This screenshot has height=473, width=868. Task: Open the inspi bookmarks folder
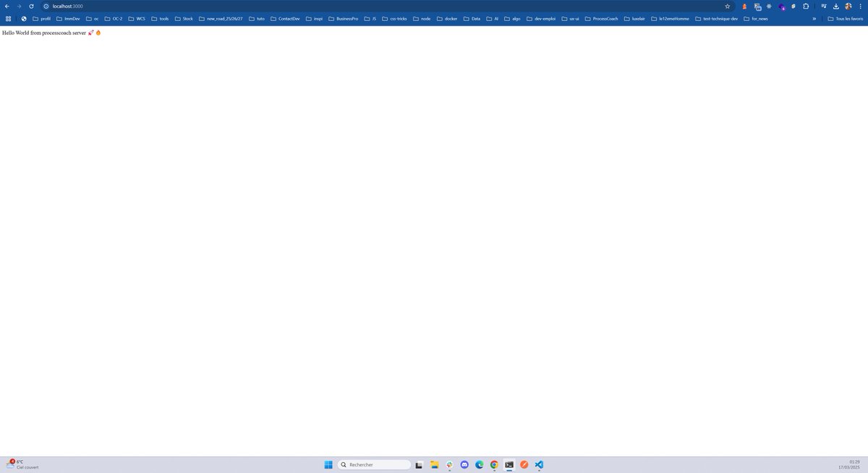[313, 18]
